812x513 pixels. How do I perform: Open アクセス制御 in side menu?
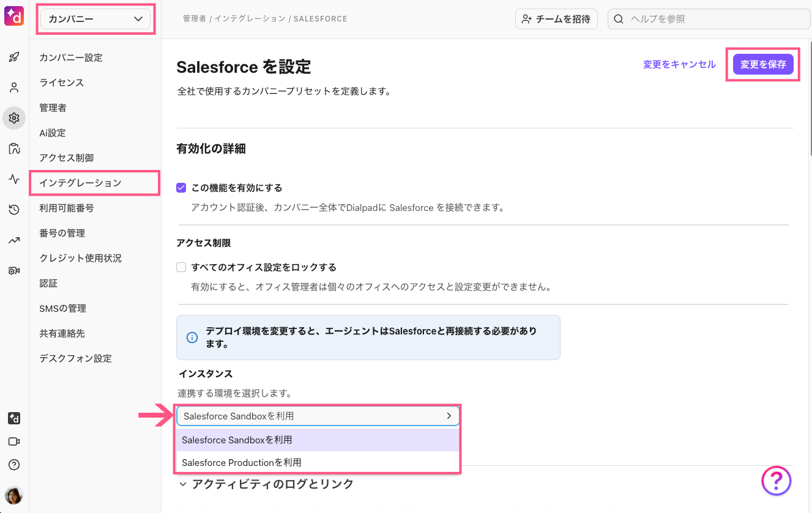coord(67,158)
